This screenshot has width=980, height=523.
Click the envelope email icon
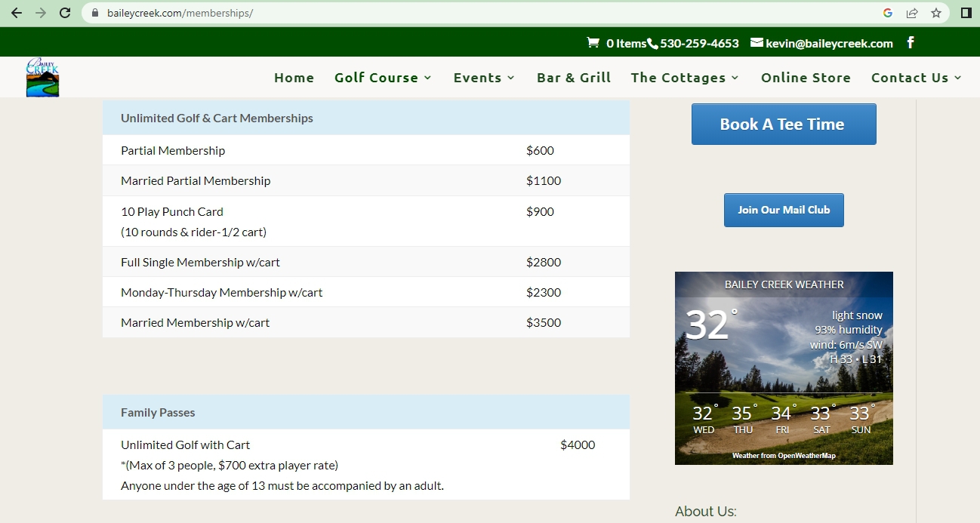pos(757,43)
